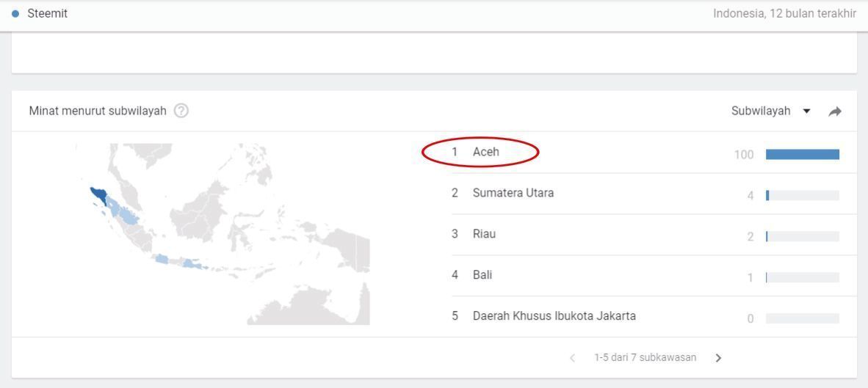Click the blue Steemit legend dot
This screenshot has width=868, height=388.
pos(15,14)
